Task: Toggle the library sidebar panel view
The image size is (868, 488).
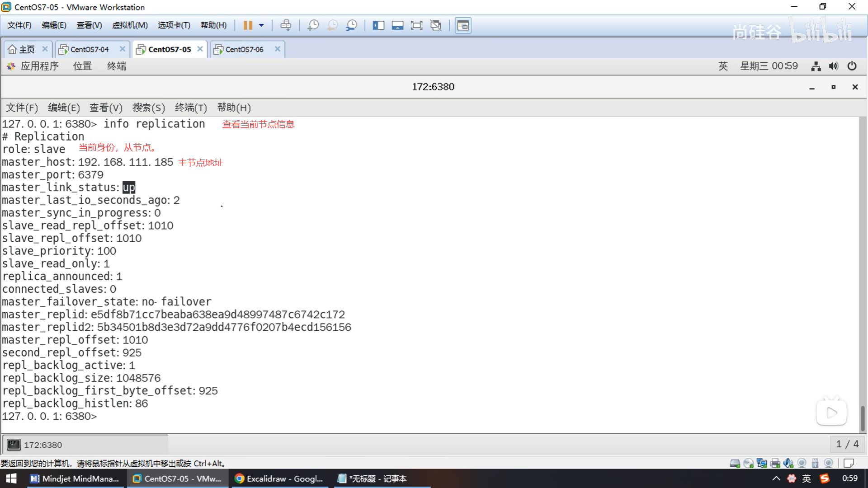Action: 378,25
